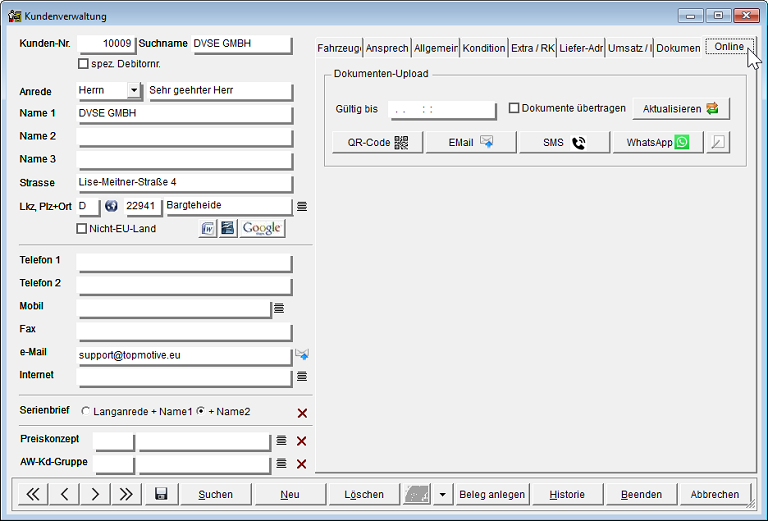This screenshot has height=521, width=768.
Task: Send upload link via WhatsApp
Action: (x=658, y=142)
